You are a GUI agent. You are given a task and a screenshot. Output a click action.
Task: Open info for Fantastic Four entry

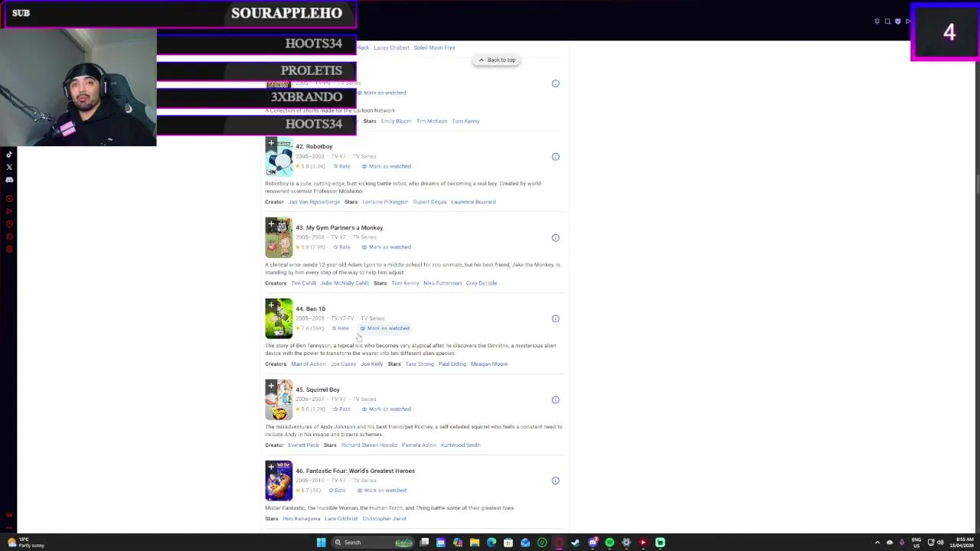click(x=556, y=481)
